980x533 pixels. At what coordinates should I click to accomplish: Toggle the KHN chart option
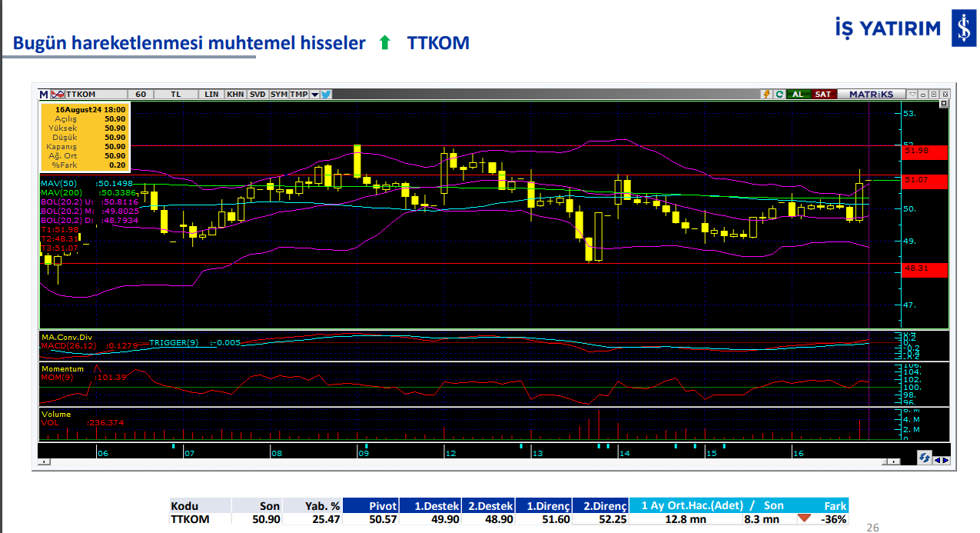235,94
